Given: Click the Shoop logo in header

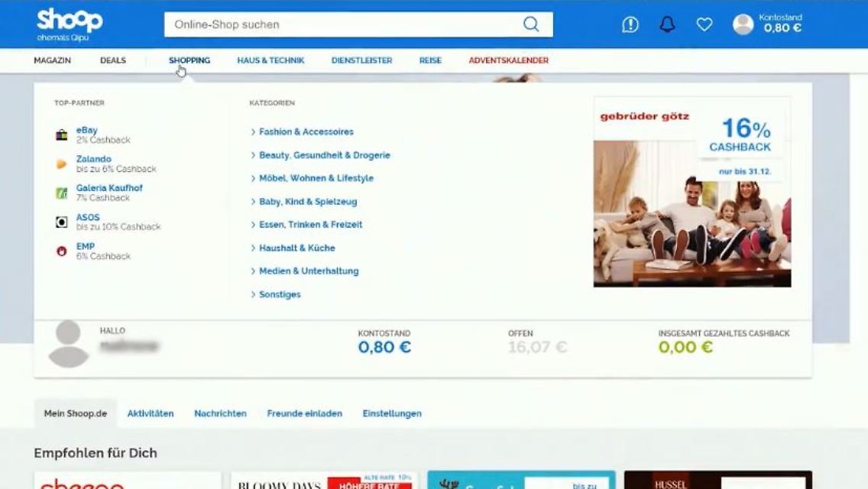Looking at the screenshot, I should coord(69,24).
